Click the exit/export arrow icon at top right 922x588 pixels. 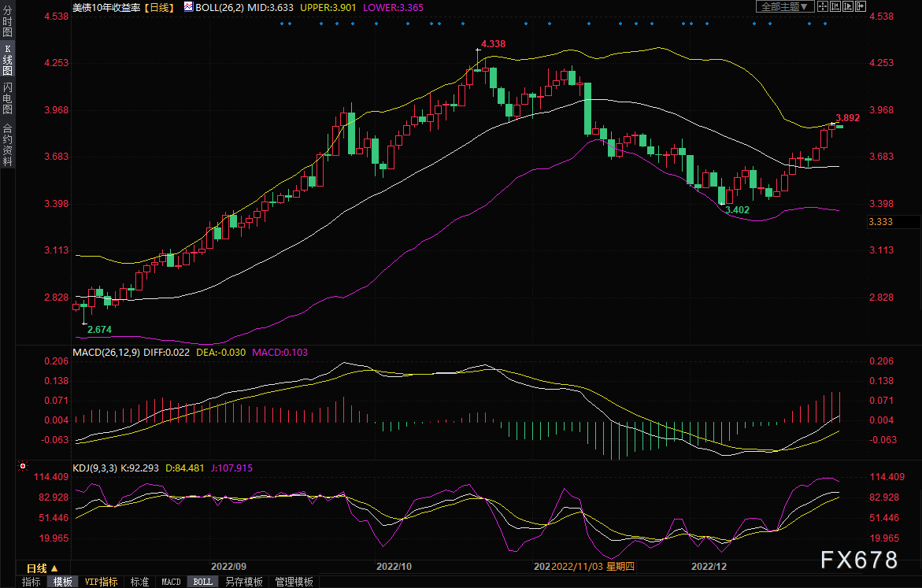tap(862, 6)
